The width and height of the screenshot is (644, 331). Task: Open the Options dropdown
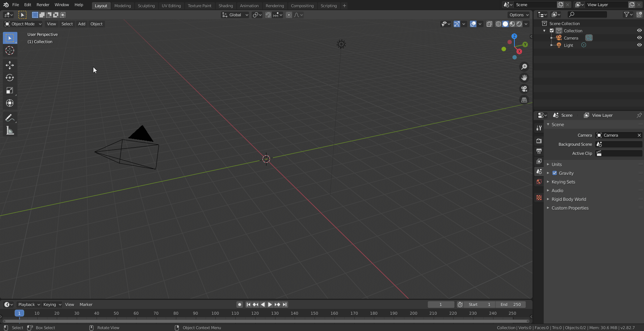coord(519,15)
